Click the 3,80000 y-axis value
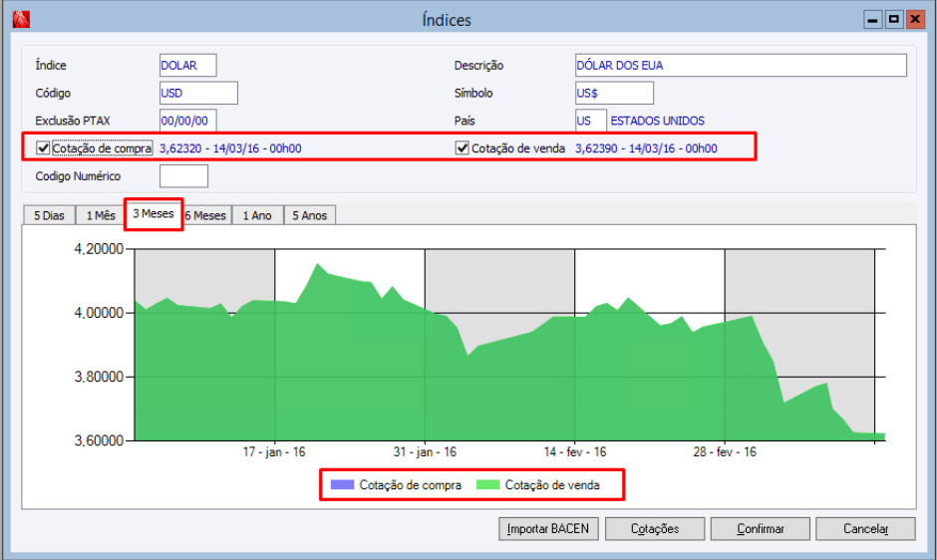This screenshot has width=937, height=560. coord(99,377)
